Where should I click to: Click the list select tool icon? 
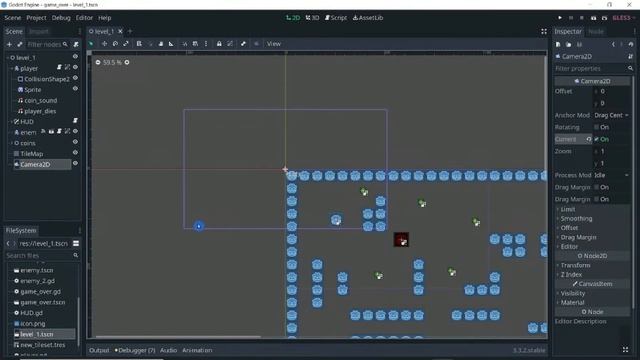pos(139,44)
